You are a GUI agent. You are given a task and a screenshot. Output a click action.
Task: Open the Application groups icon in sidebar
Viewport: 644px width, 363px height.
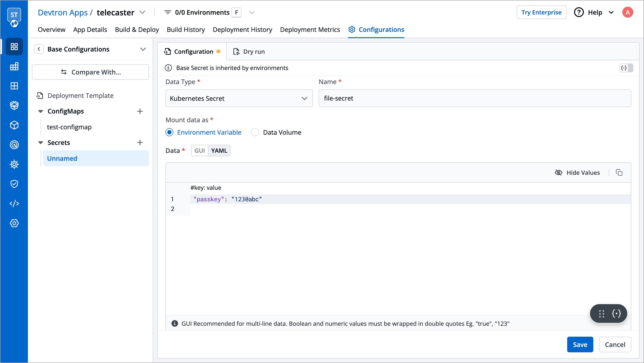(14, 86)
